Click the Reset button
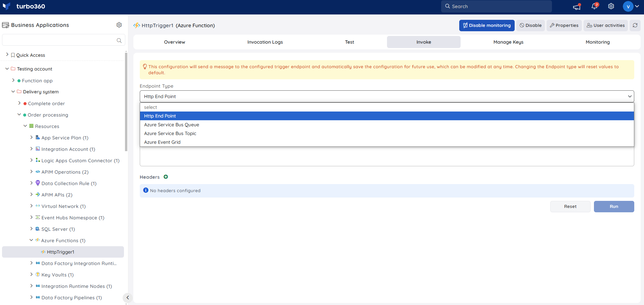The height and width of the screenshot is (305, 644). (x=570, y=207)
